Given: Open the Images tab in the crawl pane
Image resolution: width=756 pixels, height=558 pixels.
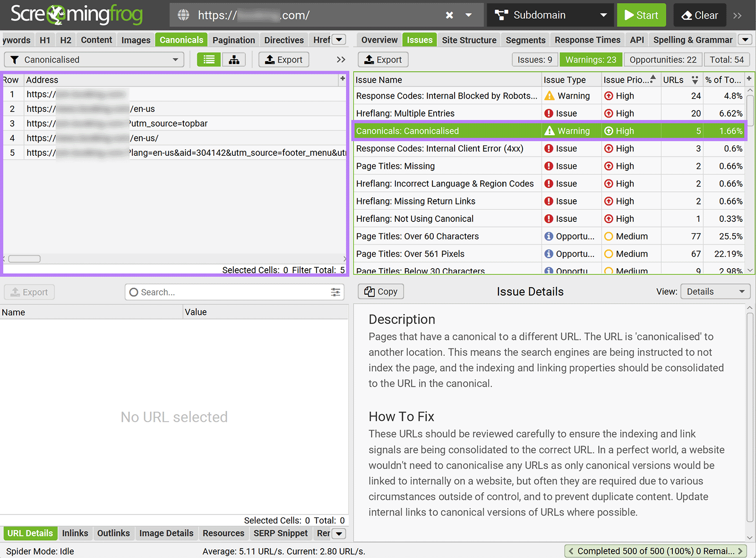Looking at the screenshot, I should [x=136, y=40].
